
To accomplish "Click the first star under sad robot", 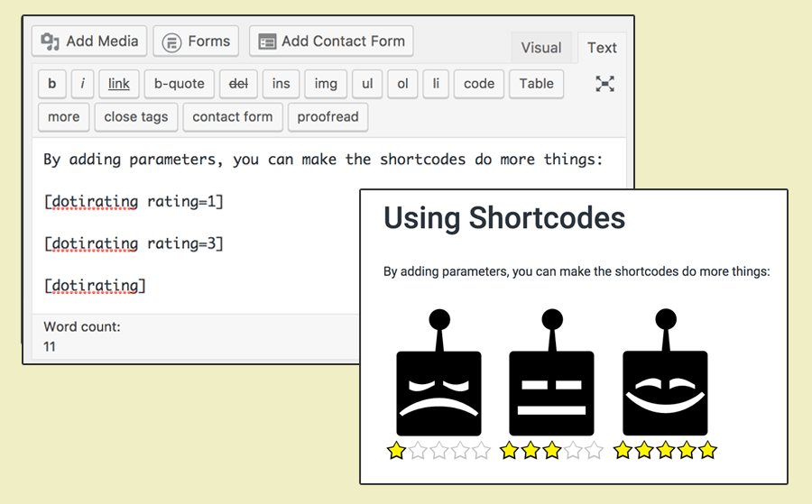I will click(x=396, y=451).
